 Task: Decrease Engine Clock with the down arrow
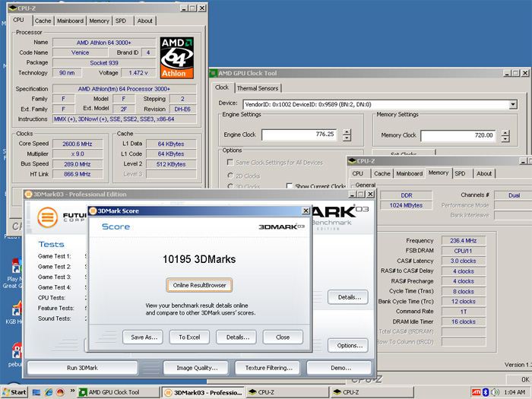347,138
